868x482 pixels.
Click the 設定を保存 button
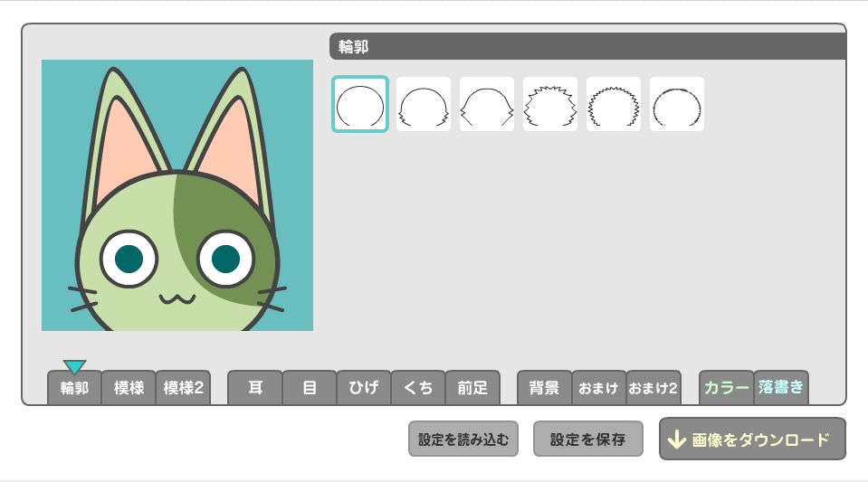pyautogui.click(x=587, y=439)
